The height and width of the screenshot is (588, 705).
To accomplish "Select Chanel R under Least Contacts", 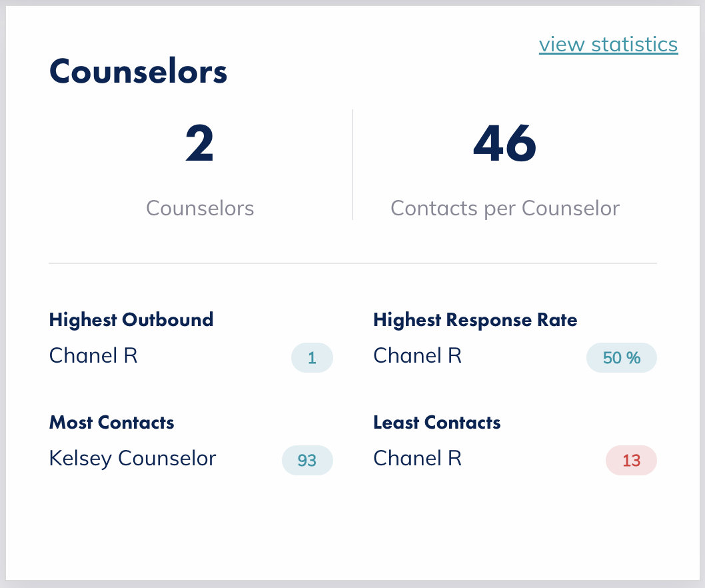I will click(x=417, y=458).
